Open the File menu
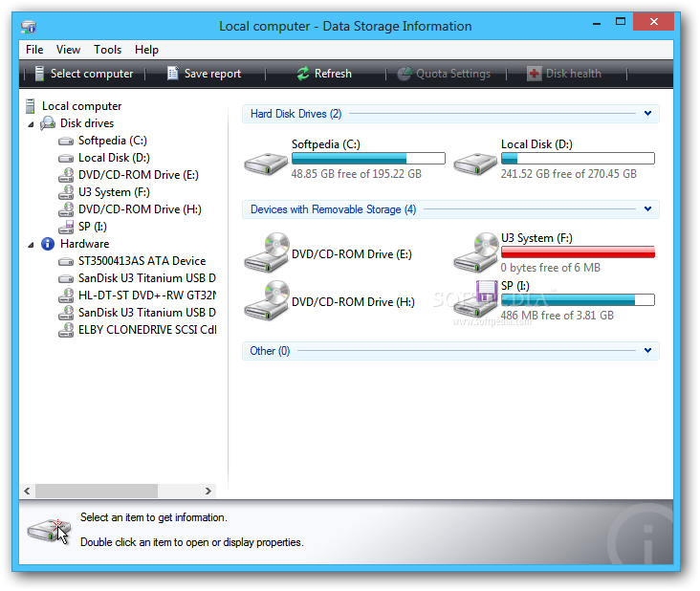 [x=34, y=50]
